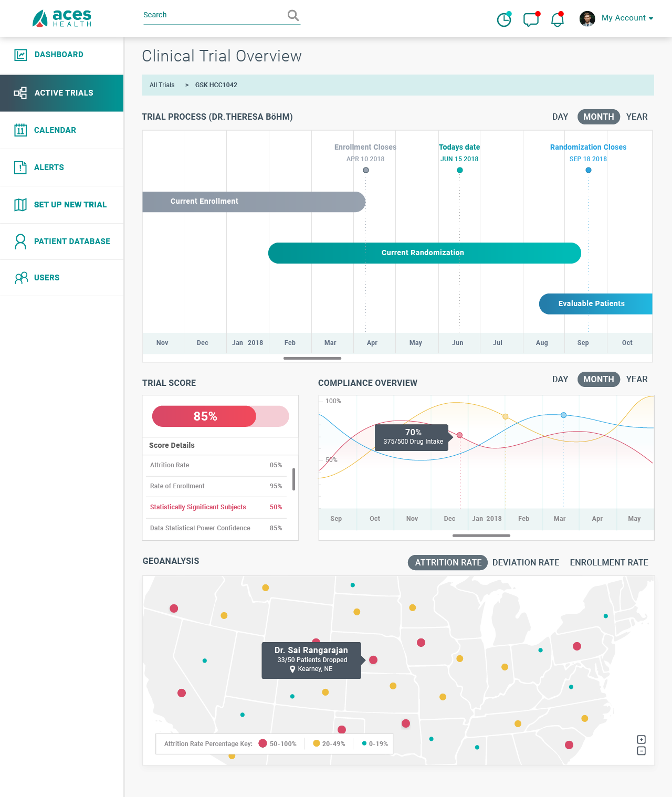Select the Deviation Rate tab
Viewport: 672px width, 797px height.
(526, 562)
